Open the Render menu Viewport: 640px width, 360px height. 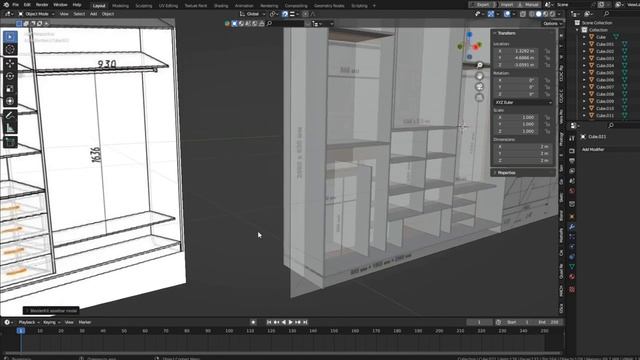[x=42, y=4]
